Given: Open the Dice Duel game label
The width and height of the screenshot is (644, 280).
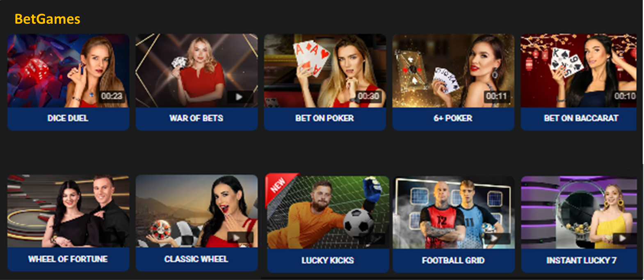Looking at the screenshot, I should [x=68, y=118].
